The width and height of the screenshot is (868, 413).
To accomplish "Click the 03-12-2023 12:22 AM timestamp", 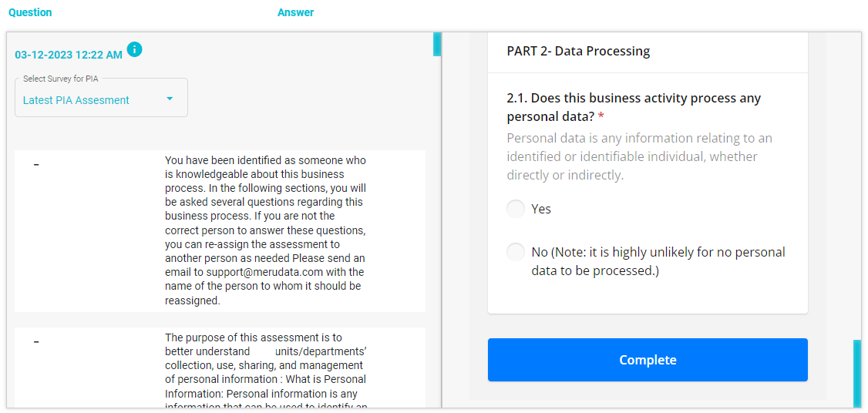I will (69, 55).
